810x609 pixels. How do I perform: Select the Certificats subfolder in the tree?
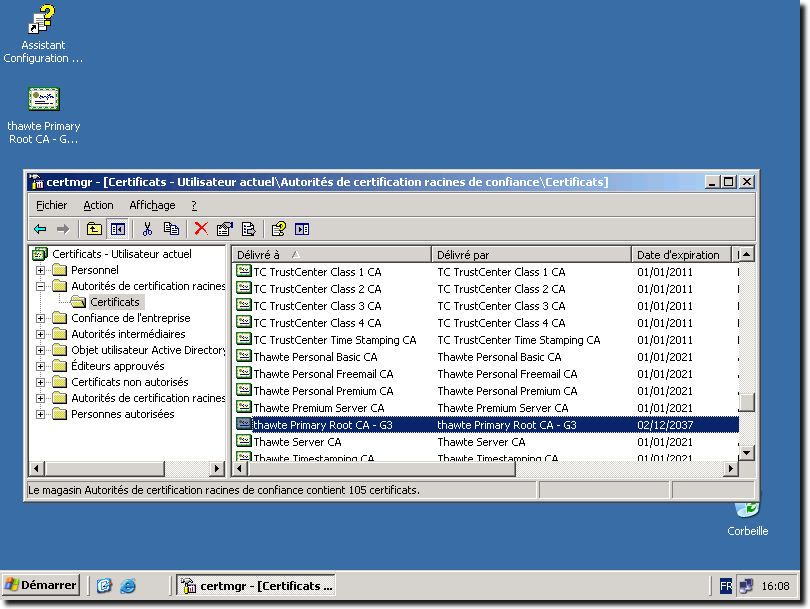point(115,302)
